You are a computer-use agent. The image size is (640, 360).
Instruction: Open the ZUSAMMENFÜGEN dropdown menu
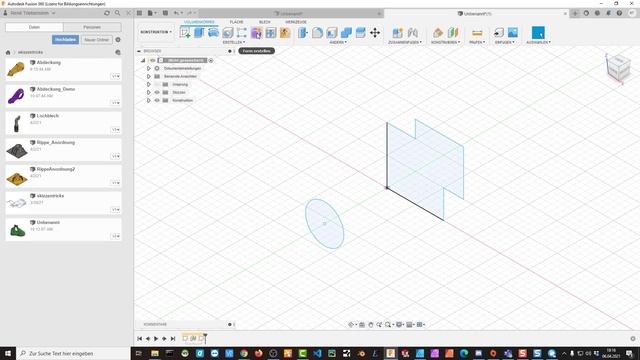pos(405,42)
